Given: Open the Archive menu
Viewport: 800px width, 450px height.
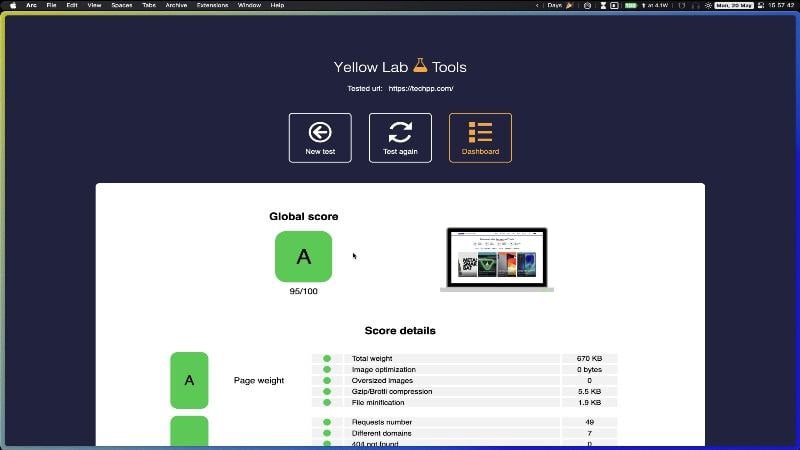Looking at the screenshot, I should tap(176, 5).
